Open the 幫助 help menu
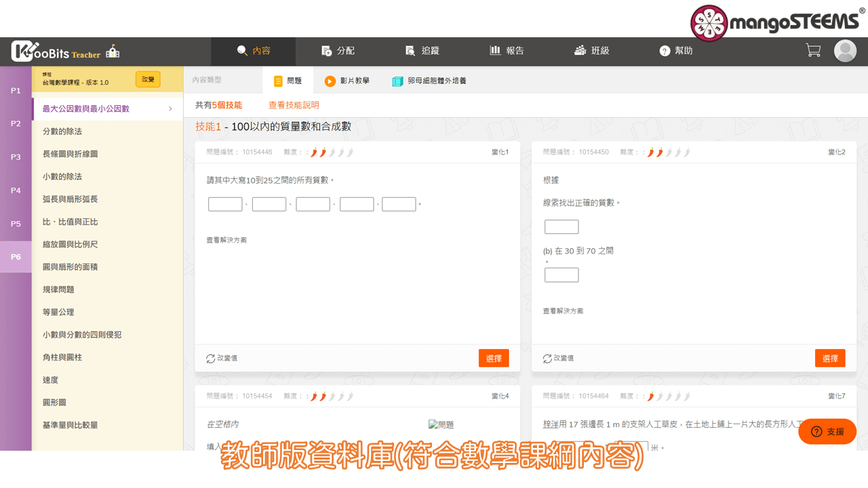The width and height of the screenshot is (868, 488). point(675,51)
